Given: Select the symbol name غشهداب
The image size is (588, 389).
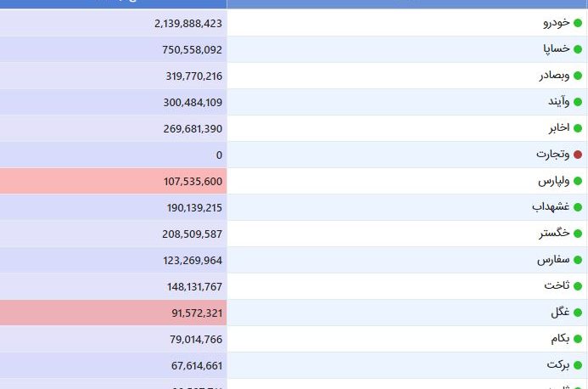Looking at the screenshot, I should [x=551, y=206].
